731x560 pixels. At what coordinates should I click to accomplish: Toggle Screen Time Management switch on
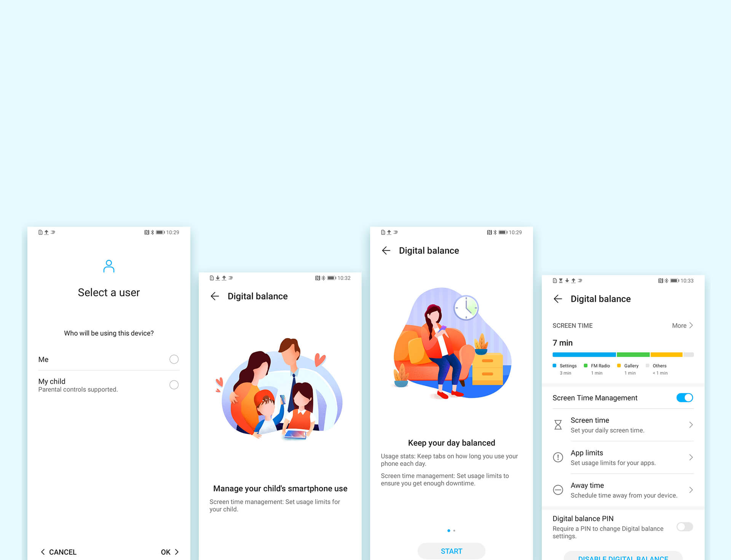click(x=685, y=398)
